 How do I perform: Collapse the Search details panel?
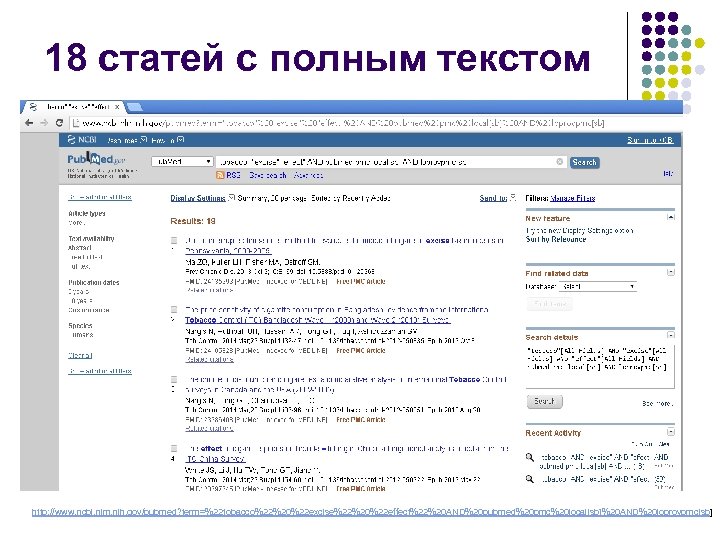[670, 335]
